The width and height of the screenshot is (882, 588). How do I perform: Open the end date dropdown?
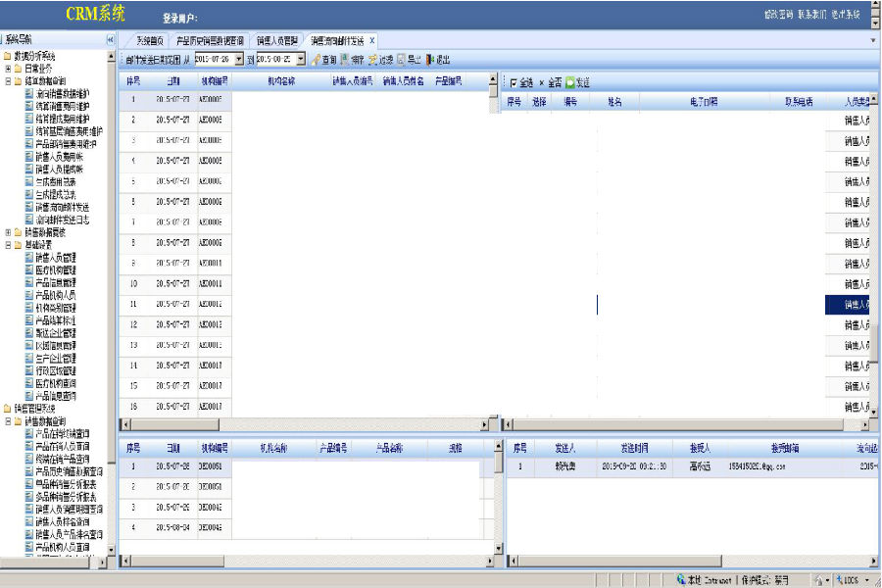300,60
